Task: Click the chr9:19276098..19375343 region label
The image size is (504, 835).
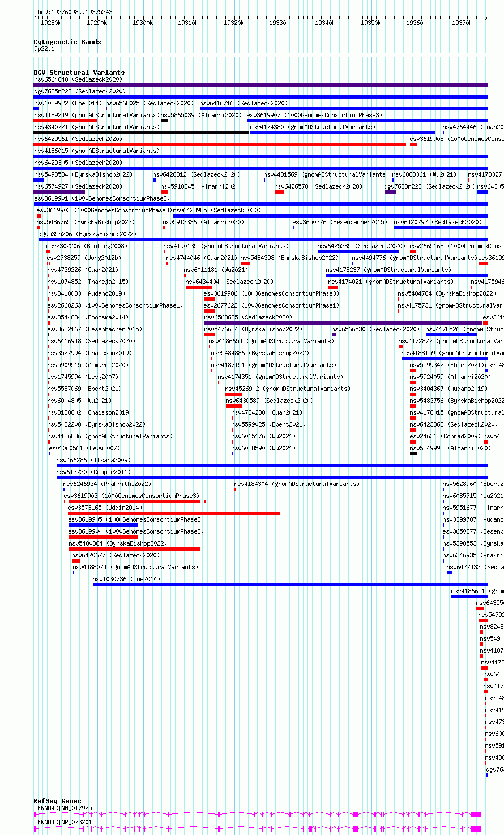Action: 73,12
